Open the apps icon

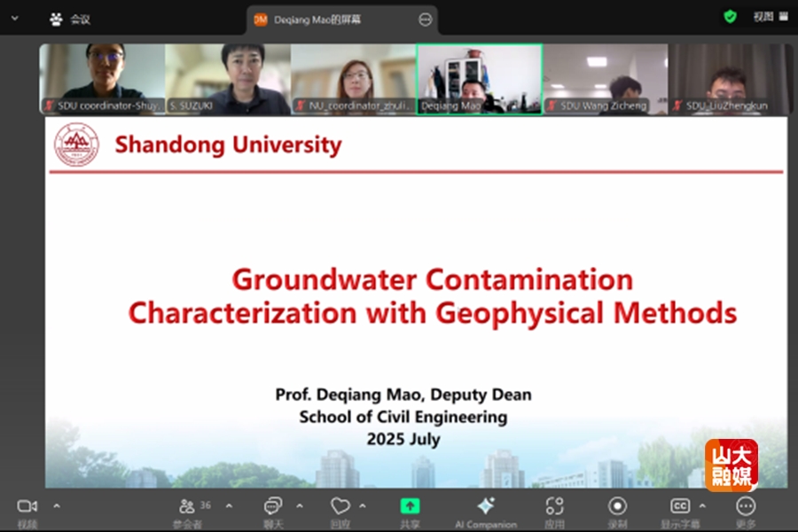[x=554, y=506]
